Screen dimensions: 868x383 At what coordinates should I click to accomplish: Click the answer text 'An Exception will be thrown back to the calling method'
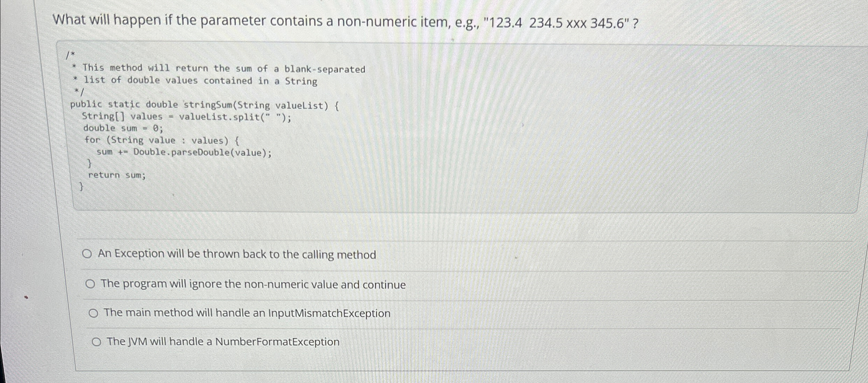pyautogui.click(x=237, y=254)
